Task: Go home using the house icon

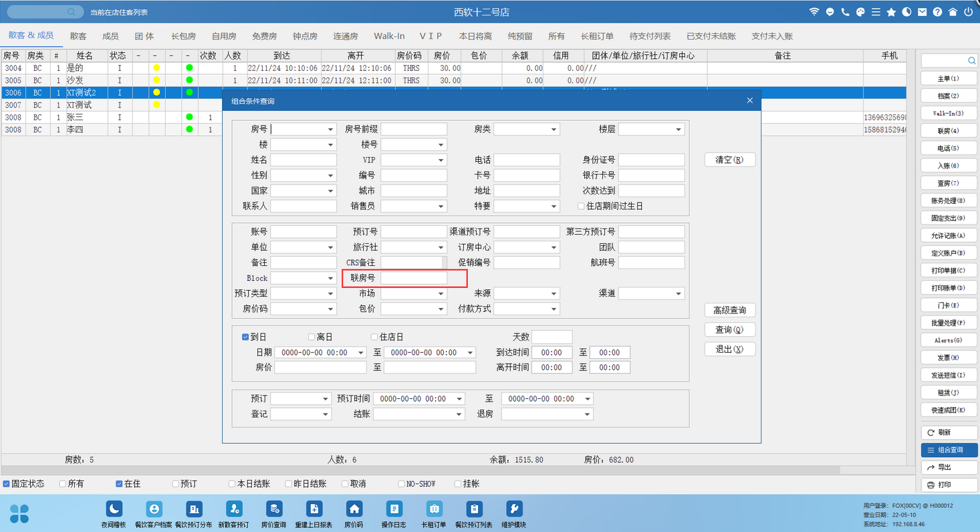Action: [953, 12]
